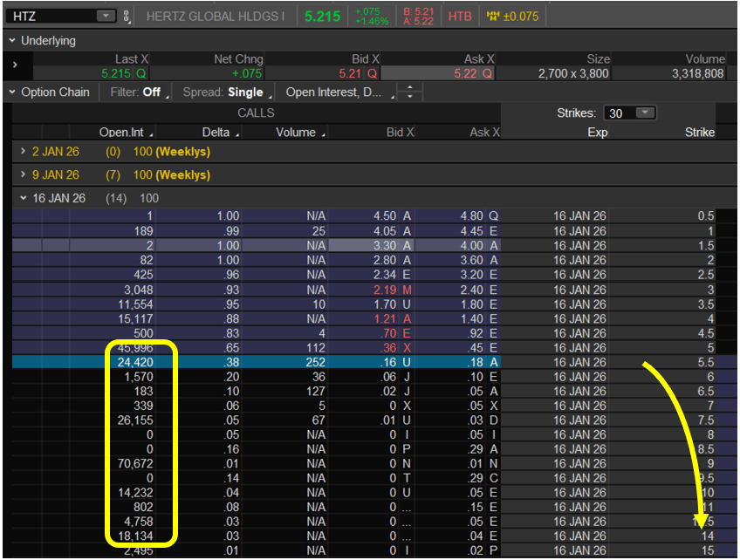The width and height of the screenshot is (740, 560).
Task: Click the 4.45 ask for strike 1
Action: pos(472,231)
